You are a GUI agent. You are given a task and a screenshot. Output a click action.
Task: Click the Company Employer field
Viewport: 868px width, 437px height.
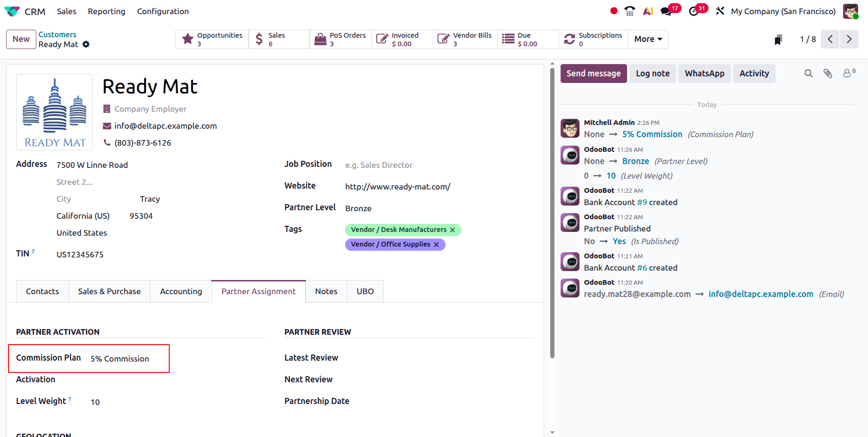(150, 109)
